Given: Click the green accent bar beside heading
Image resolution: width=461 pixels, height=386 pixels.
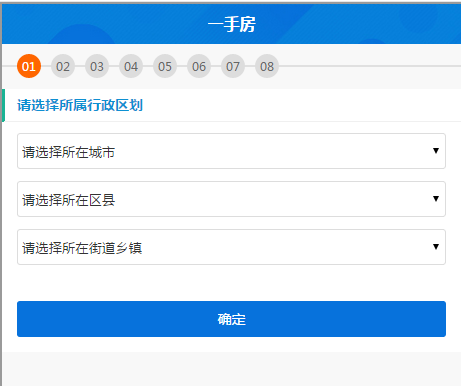Looking at the screenshot, I should [3, 105].
